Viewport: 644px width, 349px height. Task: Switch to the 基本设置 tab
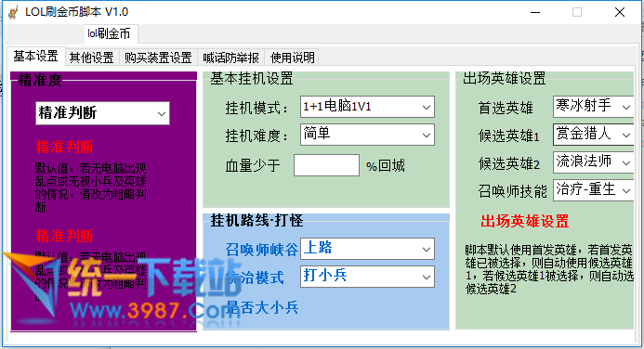click(x=35, y=57)
